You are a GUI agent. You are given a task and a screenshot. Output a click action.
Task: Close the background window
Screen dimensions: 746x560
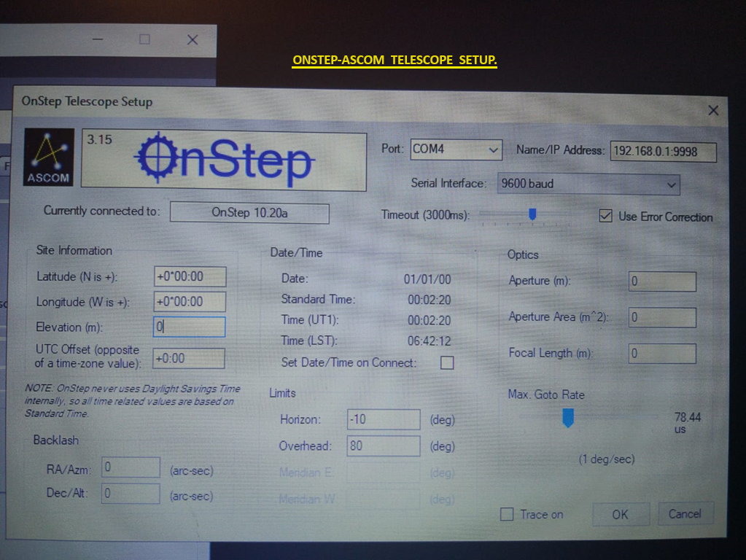click(x=193, y=39)
